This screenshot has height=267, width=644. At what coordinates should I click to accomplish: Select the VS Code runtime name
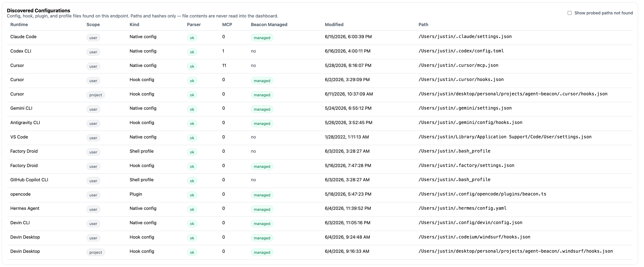pos(19,137)
